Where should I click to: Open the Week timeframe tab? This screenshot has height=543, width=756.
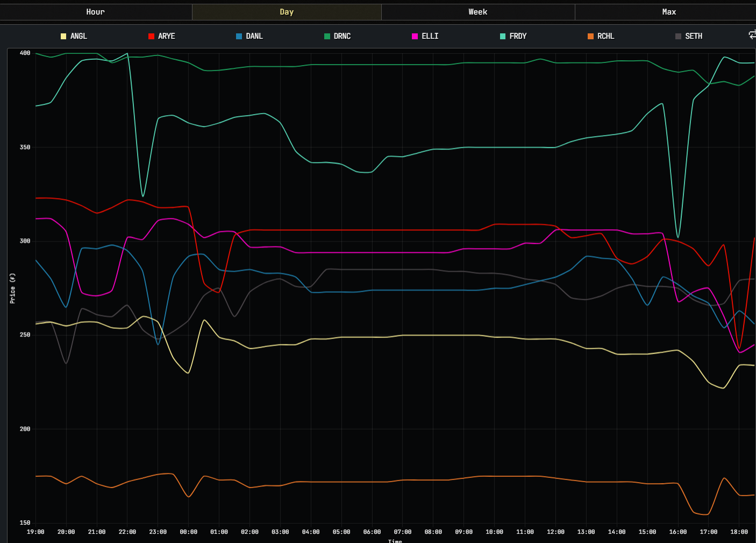pyautogui.click(x=478, y=12)
